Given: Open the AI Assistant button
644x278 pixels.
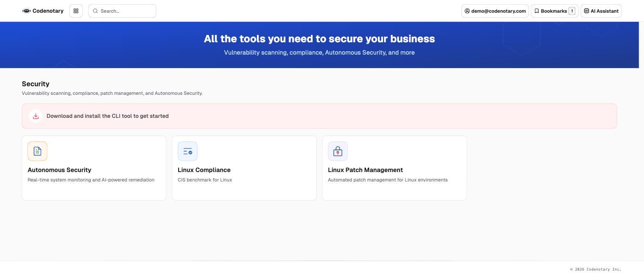Looking at the screenshot, I should [601, 11].
